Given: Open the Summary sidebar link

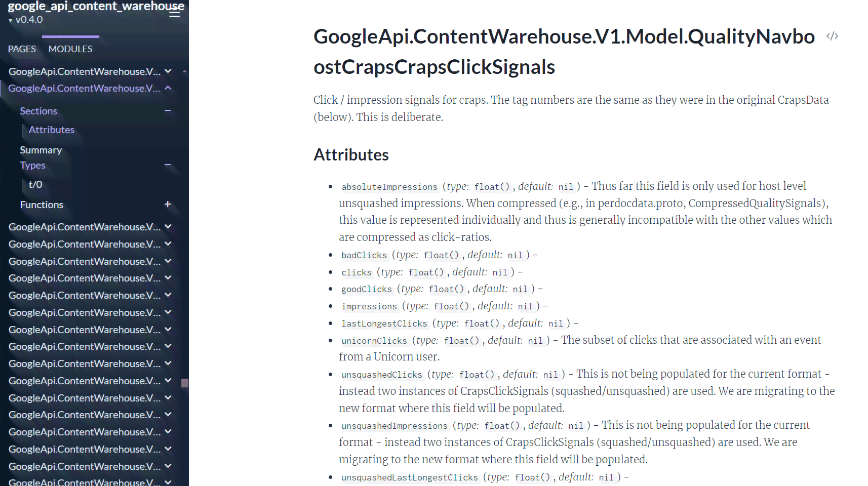Looking at the screenshot, I should tap(41, 150).
